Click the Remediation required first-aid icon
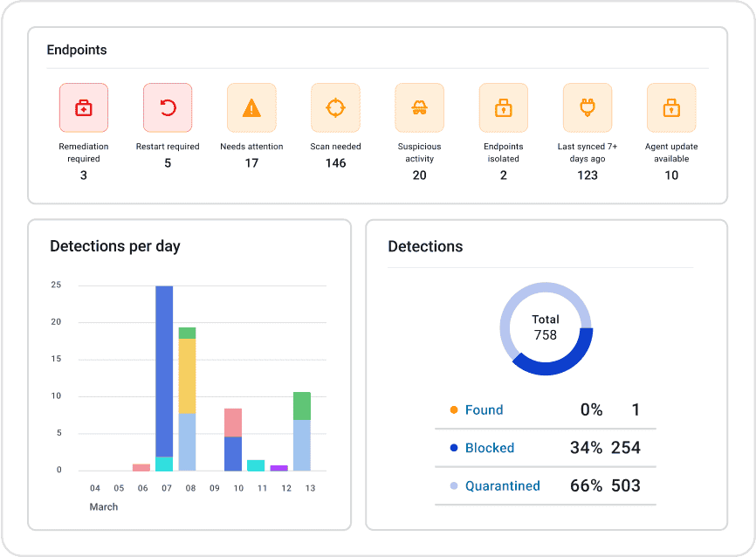This screenshot has width=756, height=557. click(x=83, y=107)
